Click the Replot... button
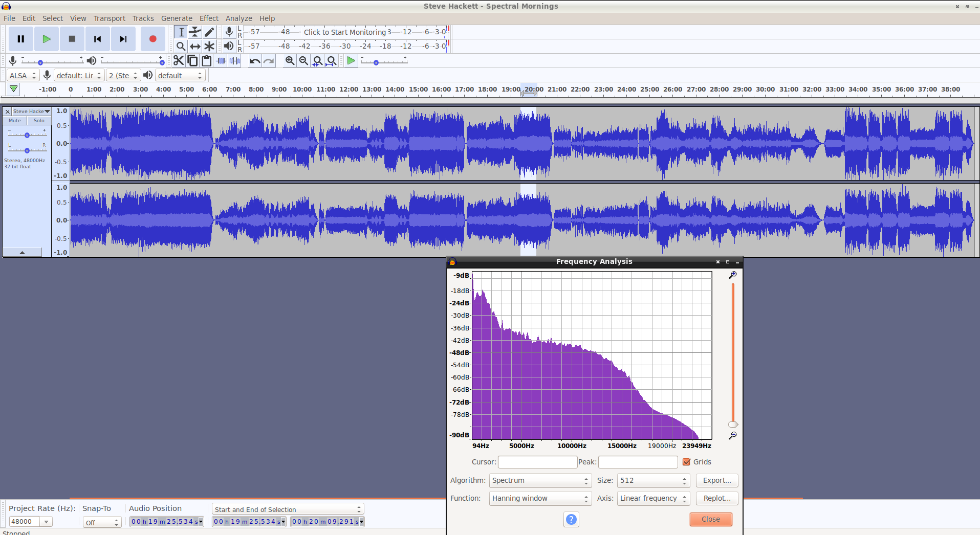The image size is (980, 535). 717,499
